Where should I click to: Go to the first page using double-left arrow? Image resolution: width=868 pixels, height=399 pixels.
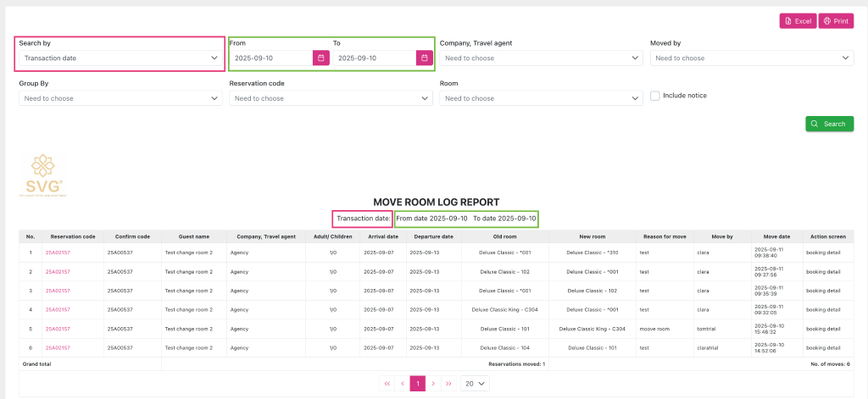(x=387, y=384)
